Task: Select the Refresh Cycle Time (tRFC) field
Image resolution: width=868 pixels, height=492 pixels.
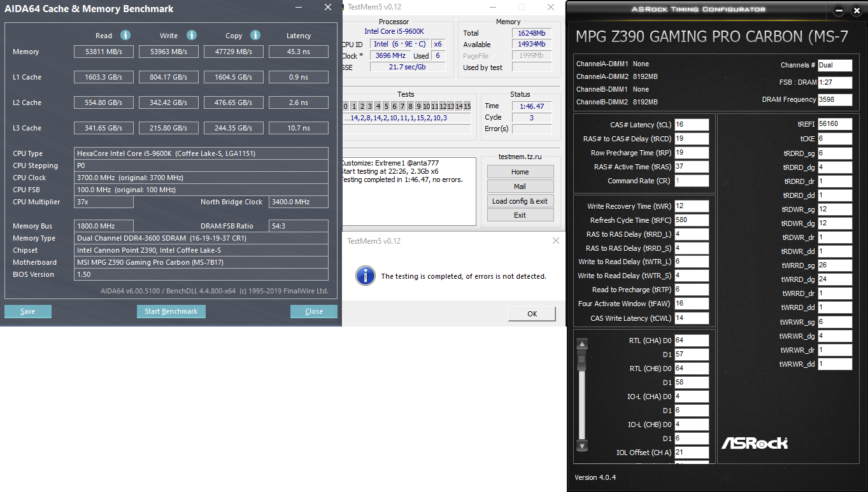Action: (x=692, y=220)
